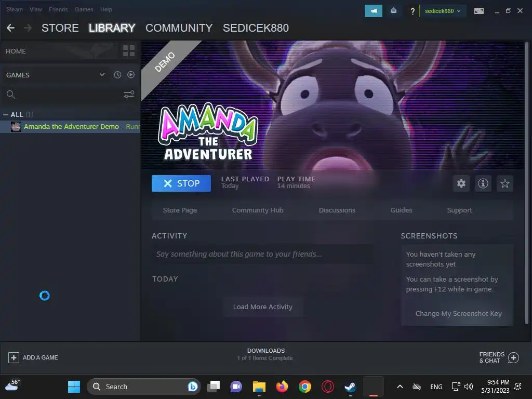The height and width of the screenshot is (399, 532).
Task: Click the question mark help icon
Action: point(412,11)
